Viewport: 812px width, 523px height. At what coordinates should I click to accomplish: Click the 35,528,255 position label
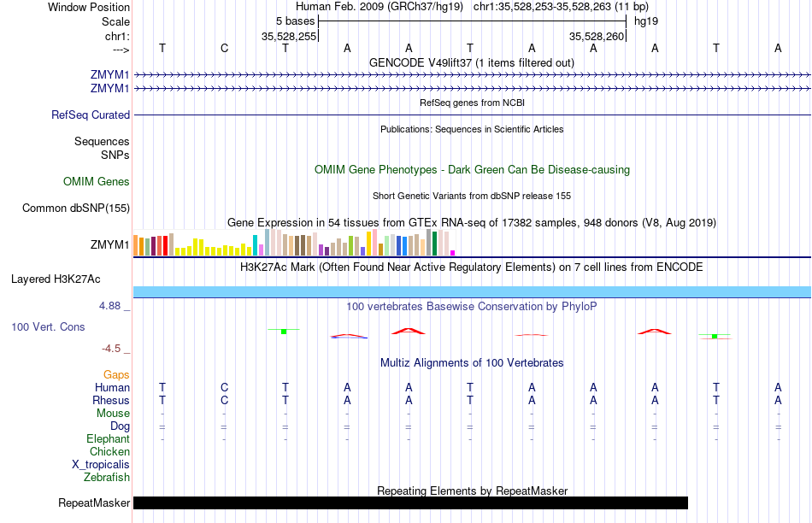(x=288, y=36)
